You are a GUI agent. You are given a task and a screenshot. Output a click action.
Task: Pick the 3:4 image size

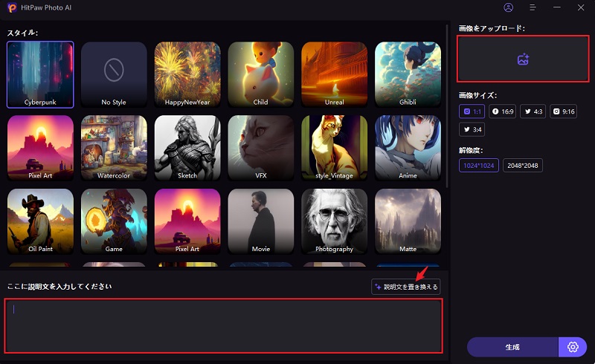(472, 129)
